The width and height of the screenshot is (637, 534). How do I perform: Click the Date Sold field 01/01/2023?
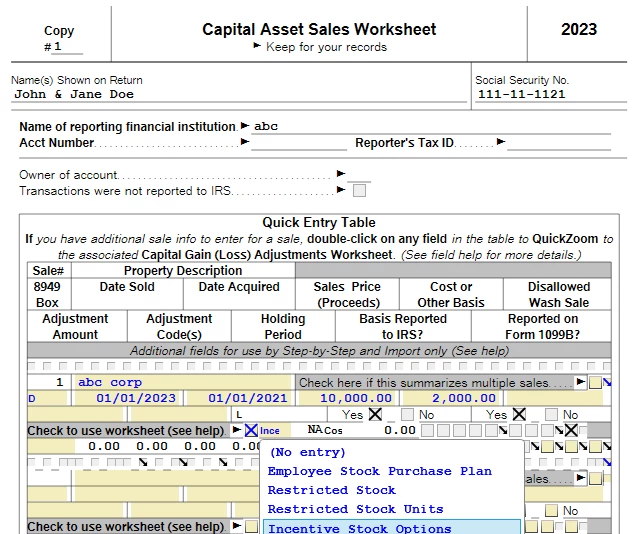tap(126, 398)
